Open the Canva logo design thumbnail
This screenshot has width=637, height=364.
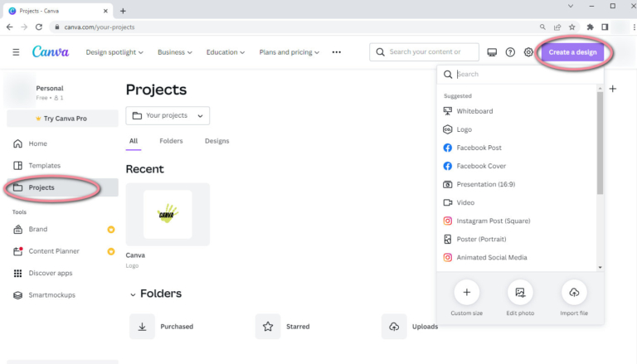tap(168, 215)
